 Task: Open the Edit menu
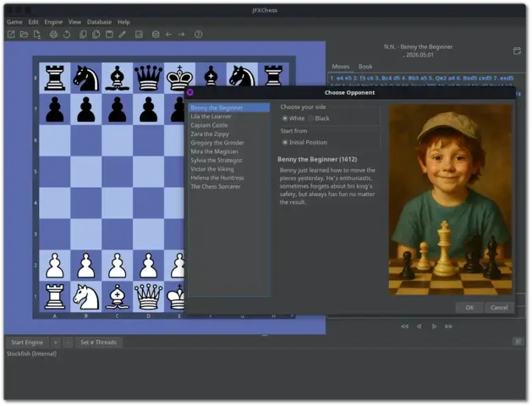pos(33,22)
